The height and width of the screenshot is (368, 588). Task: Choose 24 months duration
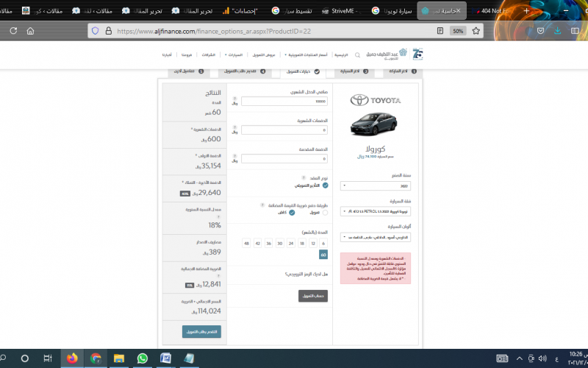(291, 244)
